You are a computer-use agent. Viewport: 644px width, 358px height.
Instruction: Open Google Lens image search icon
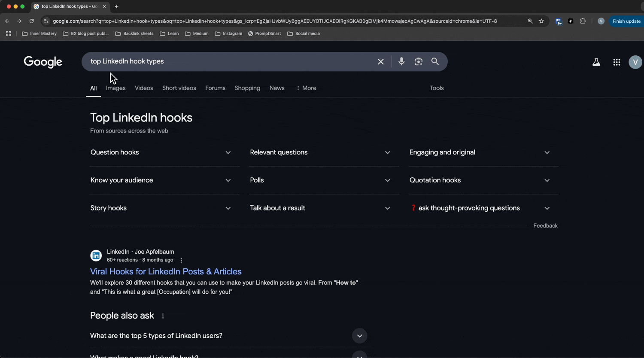point(419,62)
